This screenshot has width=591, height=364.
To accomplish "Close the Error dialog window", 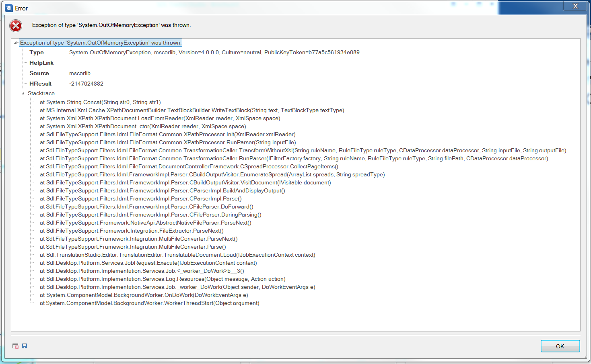I will pyautogui.click(x=575, y=6).
